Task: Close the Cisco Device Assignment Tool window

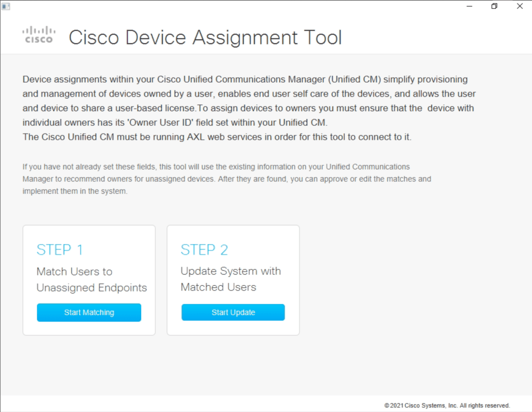Action: [520, 6]
